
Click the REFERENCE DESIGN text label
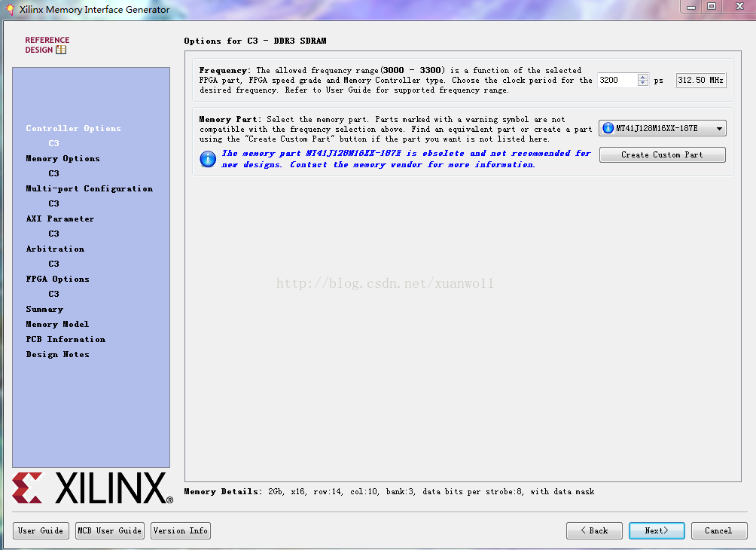(47, 45)
